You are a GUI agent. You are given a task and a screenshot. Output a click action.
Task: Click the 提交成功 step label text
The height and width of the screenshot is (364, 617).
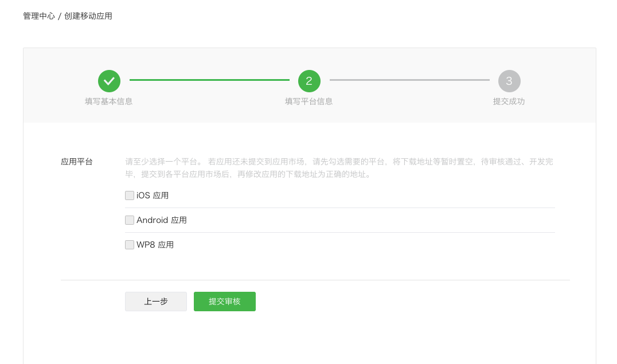509,101
